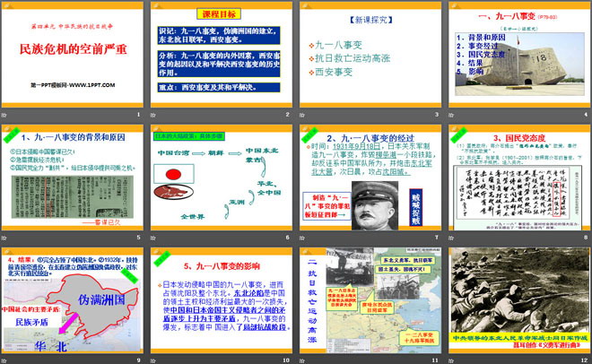This screenshot has width=592, height=364.
Task: Click slide number 10 label
Action: coord(286,360)
